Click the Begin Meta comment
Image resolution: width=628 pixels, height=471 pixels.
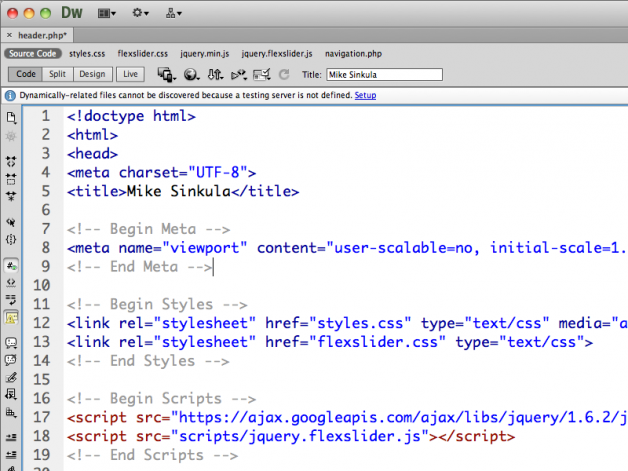[x=148, y=229]
